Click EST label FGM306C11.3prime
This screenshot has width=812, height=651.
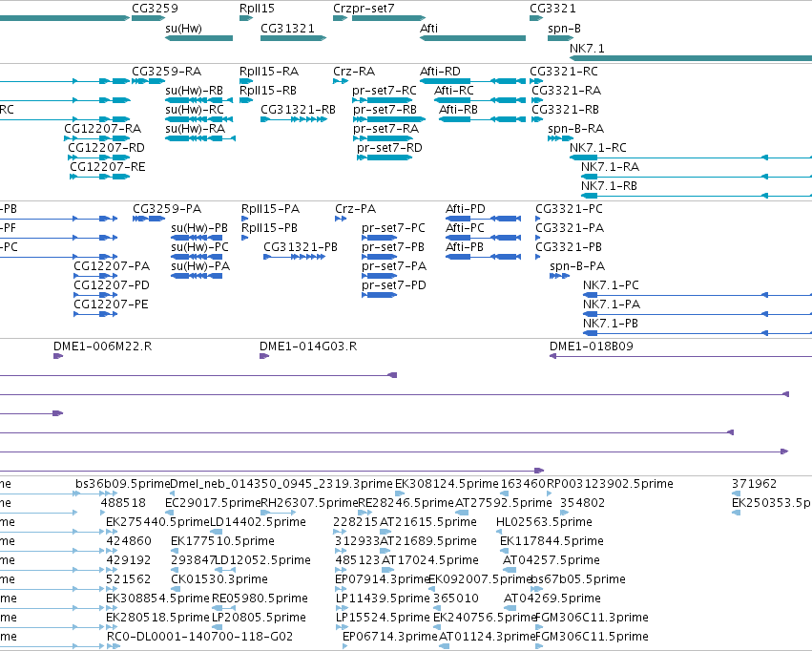coord(592,618)
